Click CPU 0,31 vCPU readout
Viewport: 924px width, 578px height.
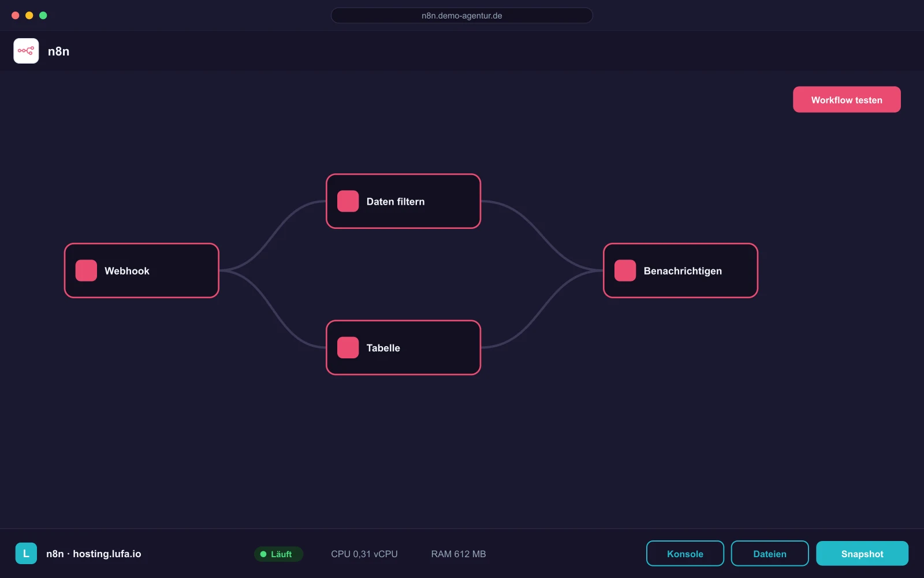tap(364, 554)
